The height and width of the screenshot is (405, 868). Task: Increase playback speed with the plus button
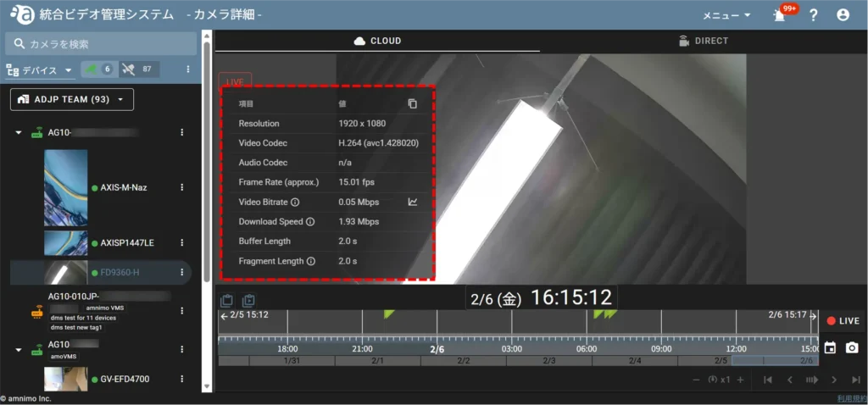click(740, 380)
